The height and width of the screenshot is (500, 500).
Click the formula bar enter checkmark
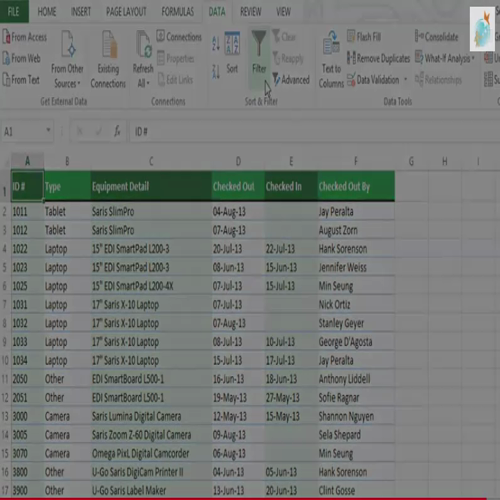[x=99, y=131]
